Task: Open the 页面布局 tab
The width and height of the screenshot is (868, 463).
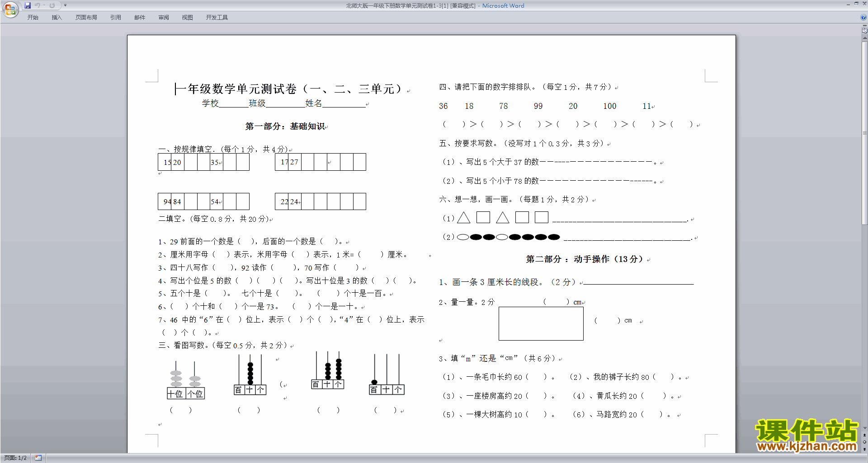Action: (86, 18)
